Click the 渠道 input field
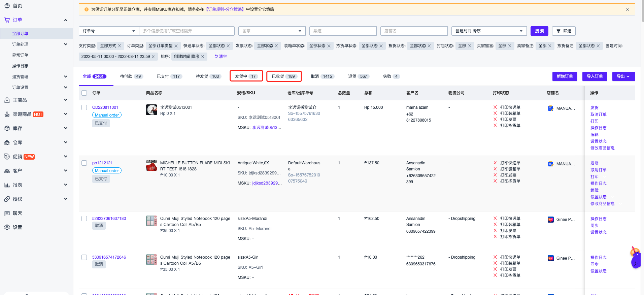This screenshot has height=295, width=644. pos(343,31)
